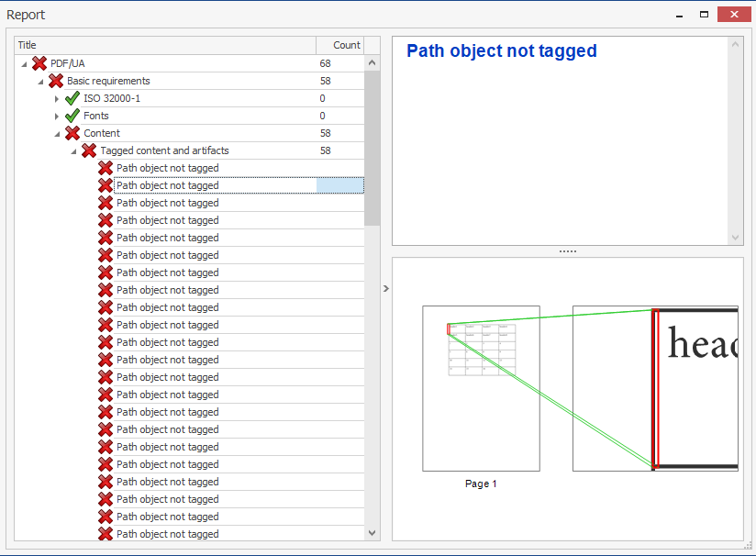
Task: Click the red X on the first Path object row
Action: click(x=105, y=168)
